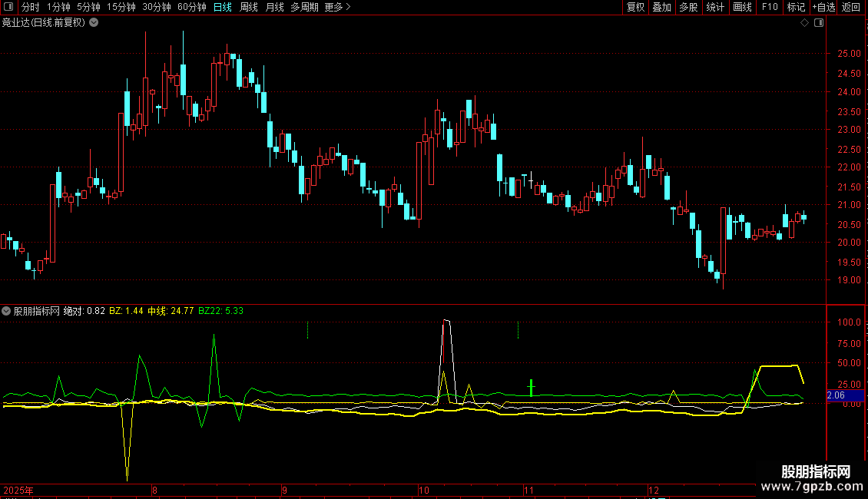Select the 日线 daily tab
This screenshot has height=499, width=868.
pos(223,7)
